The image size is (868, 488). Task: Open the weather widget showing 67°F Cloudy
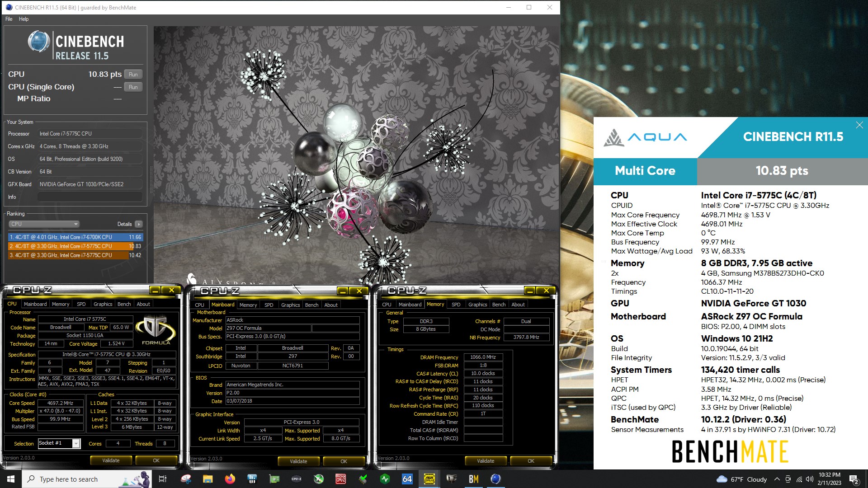click(742, 479)
